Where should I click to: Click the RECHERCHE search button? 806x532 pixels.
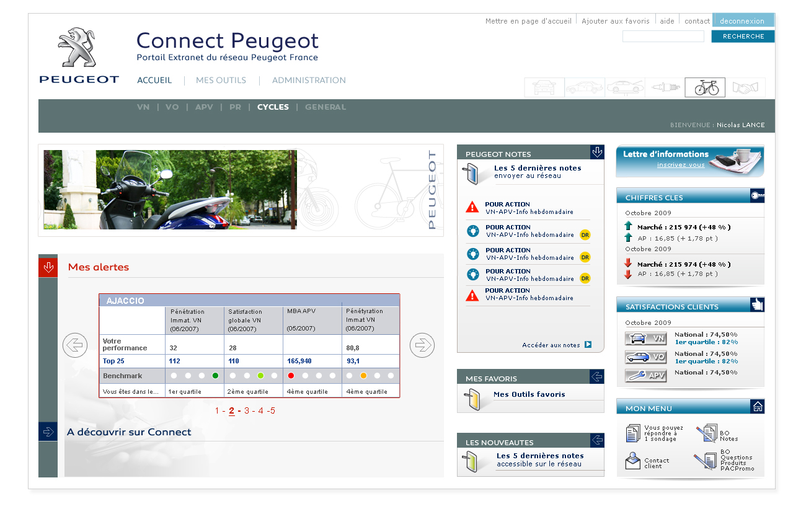[743, 37]
